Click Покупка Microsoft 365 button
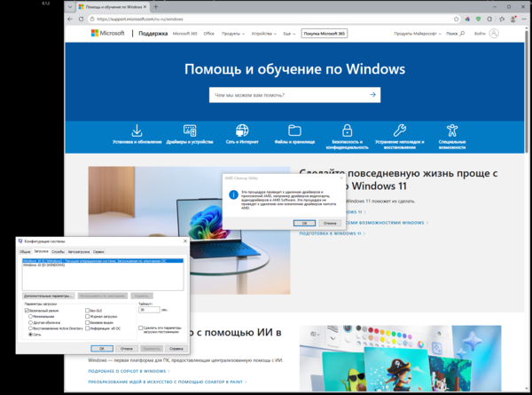This screenshot has height=395, width=532. point(325,34)
